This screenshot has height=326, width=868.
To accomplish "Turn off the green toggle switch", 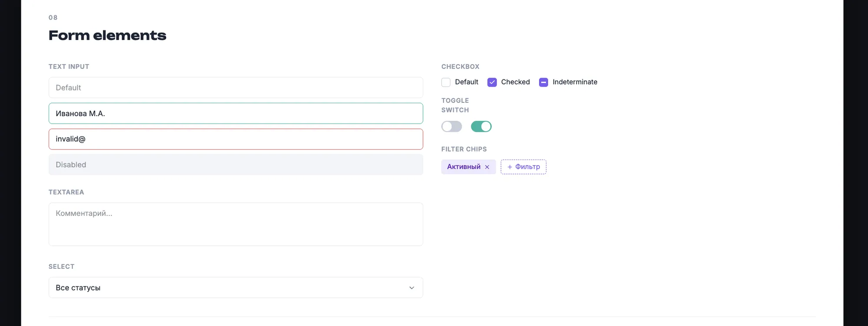I will [481, 127].
